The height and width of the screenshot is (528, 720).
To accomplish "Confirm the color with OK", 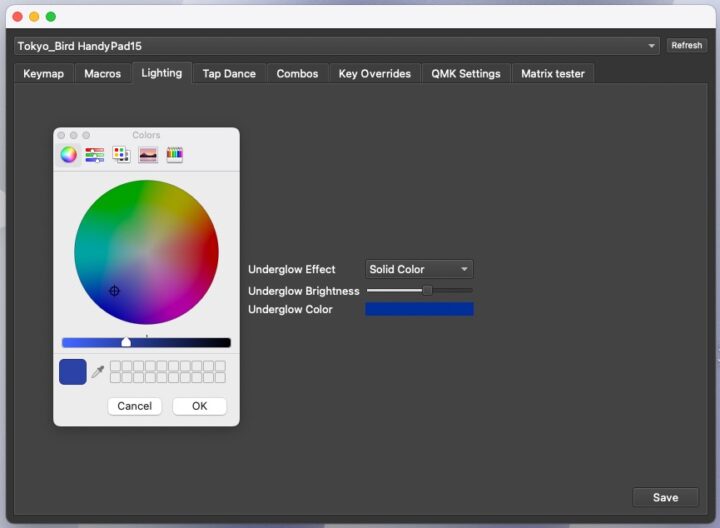I will pyautogui.click(x=199, y=406).
